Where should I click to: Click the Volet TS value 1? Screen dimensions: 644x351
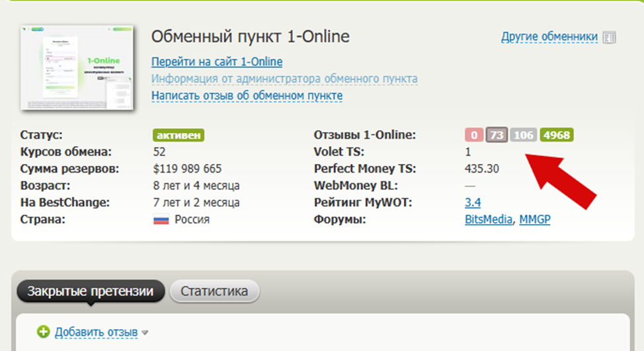point(468,152)
